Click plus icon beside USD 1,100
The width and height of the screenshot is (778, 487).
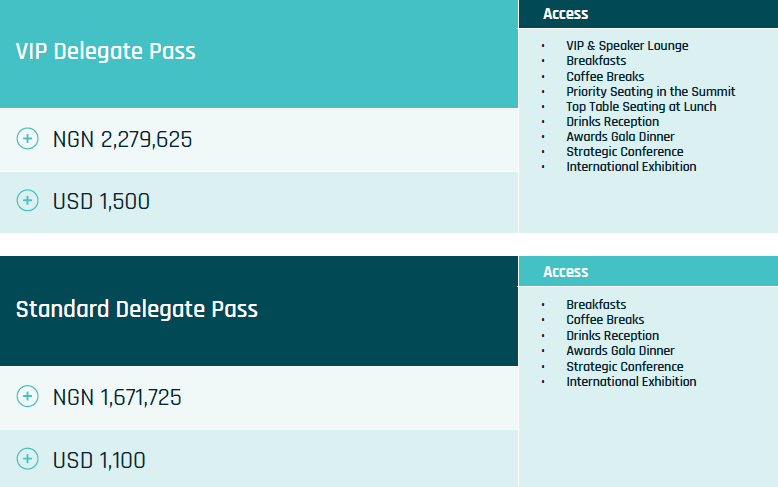[28, 460]
